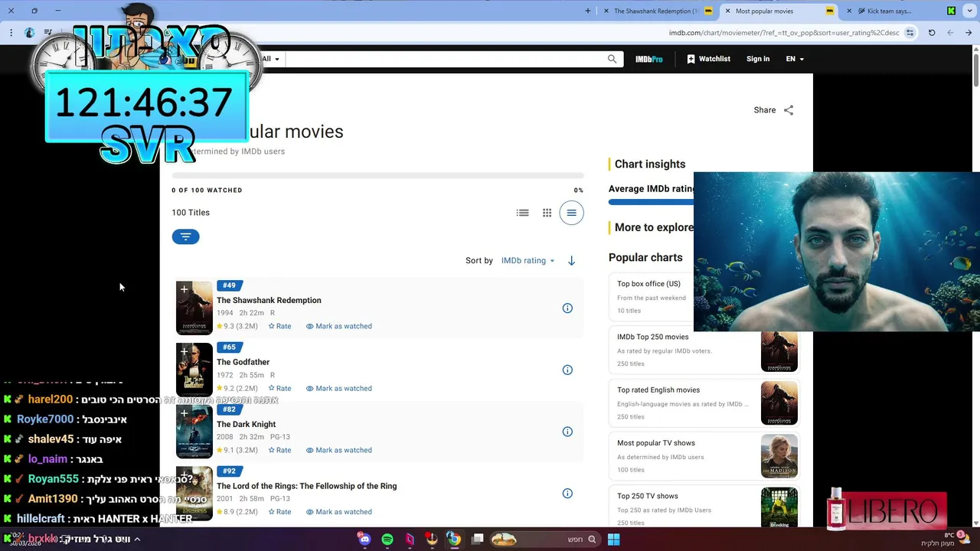Open IMDbPro link in header
980x551 pixels.
[x=648, y=59]
